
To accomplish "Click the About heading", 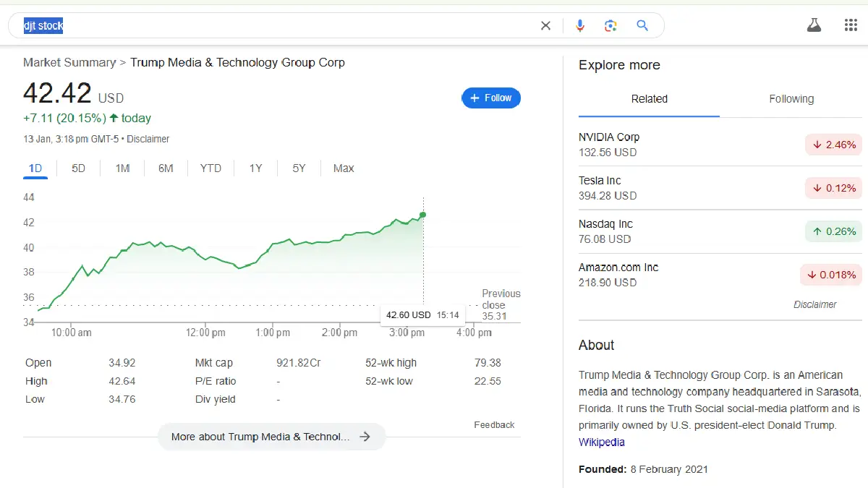I will point(596,345).
